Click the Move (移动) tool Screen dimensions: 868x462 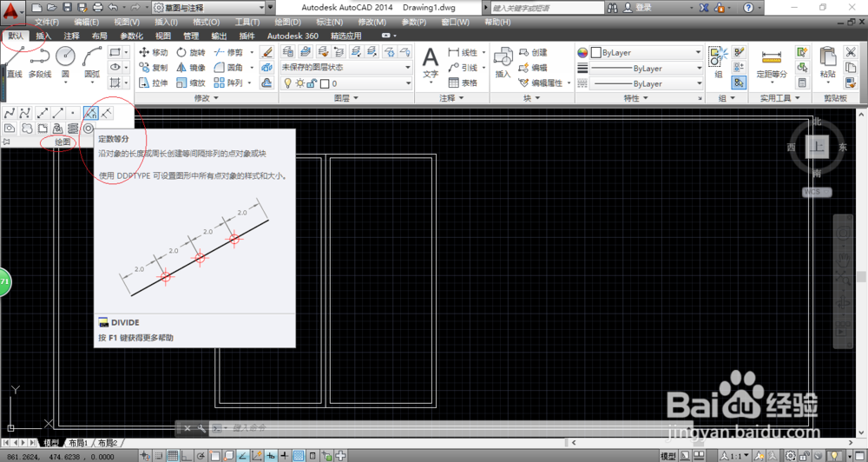point(154,52)
